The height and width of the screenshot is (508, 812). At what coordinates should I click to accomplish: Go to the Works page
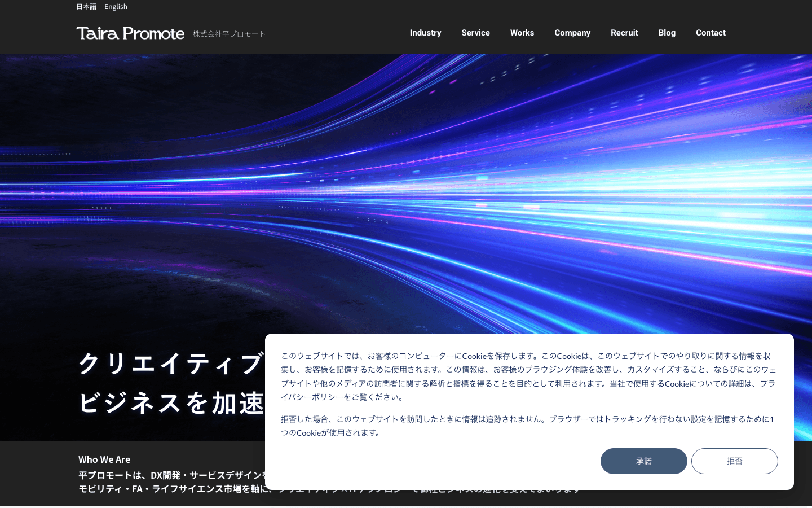(x=522, y=33)
